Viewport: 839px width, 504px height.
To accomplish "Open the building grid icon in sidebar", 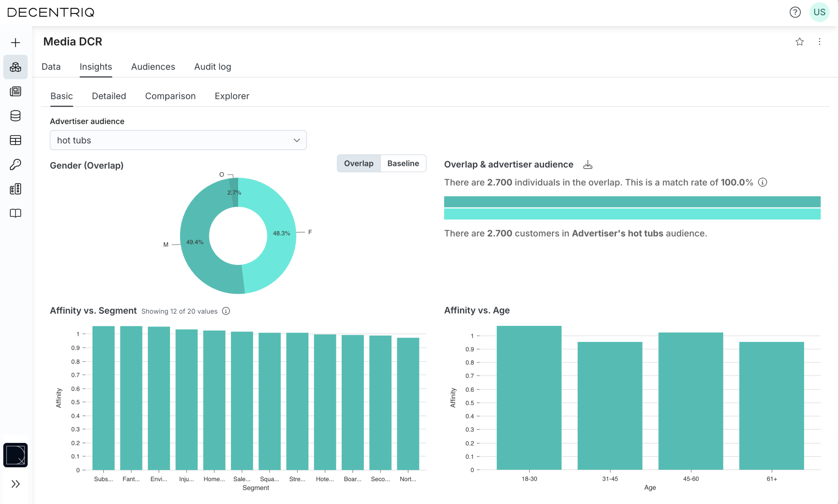I will click(15, 189).
